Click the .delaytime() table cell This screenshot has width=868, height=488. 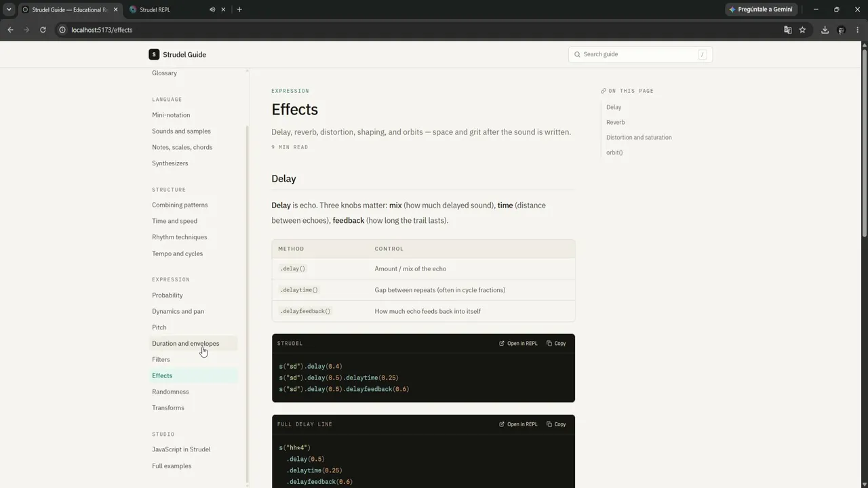tap(299, 290)
